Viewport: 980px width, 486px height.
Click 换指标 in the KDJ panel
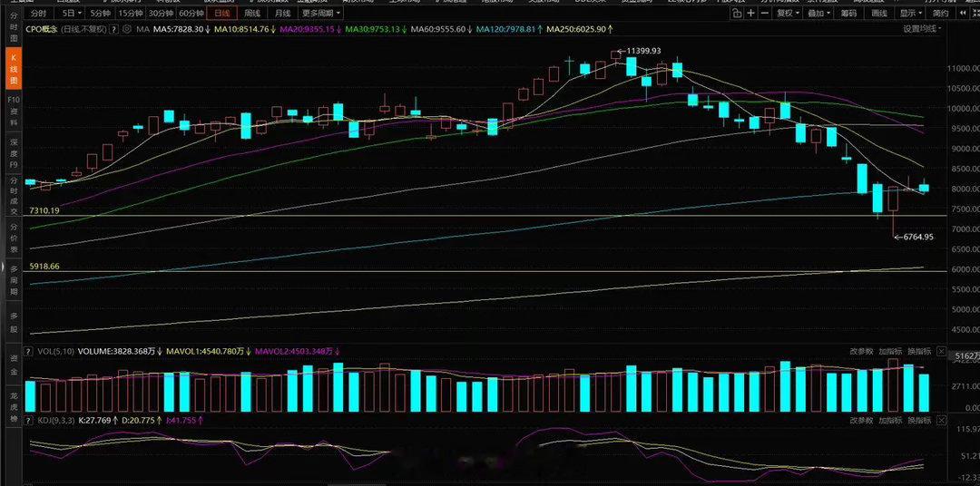coord(919,421)
